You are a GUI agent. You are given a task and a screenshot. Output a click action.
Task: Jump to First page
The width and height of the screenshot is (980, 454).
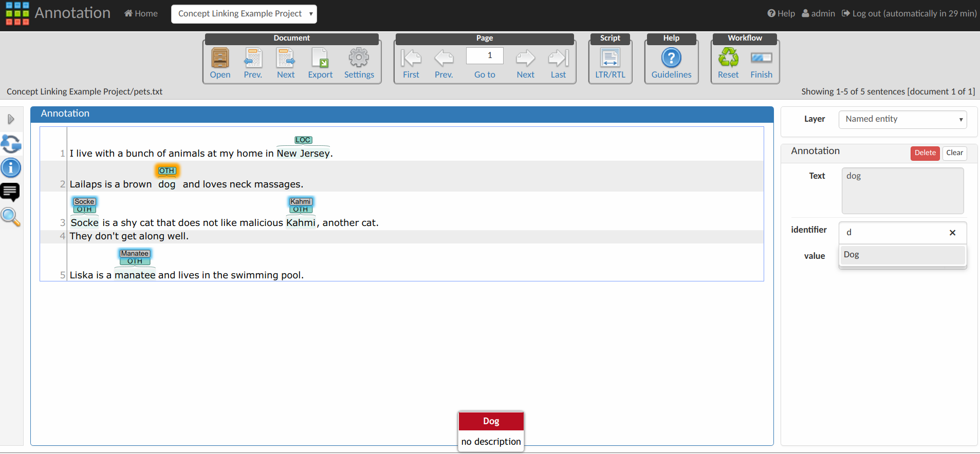411,63
